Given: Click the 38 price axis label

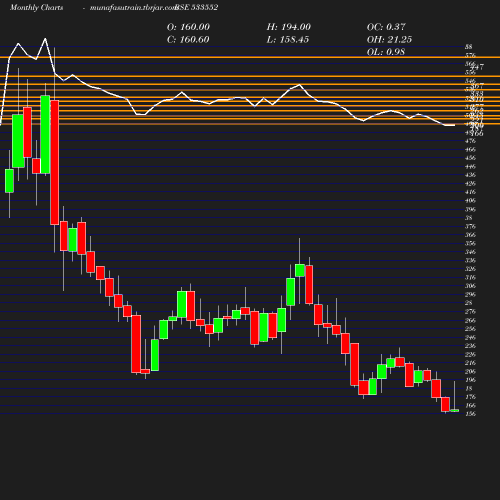Looking at the screenshot, I should click(469, 218).
